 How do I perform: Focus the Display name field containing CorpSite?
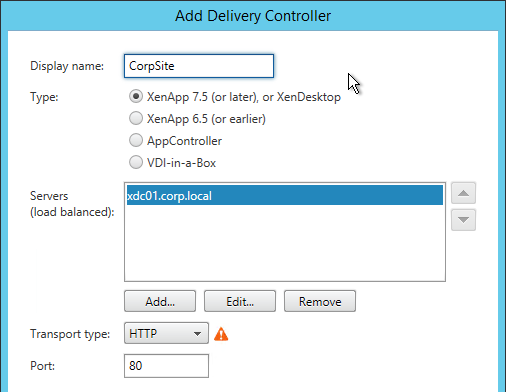pos(199,66)
